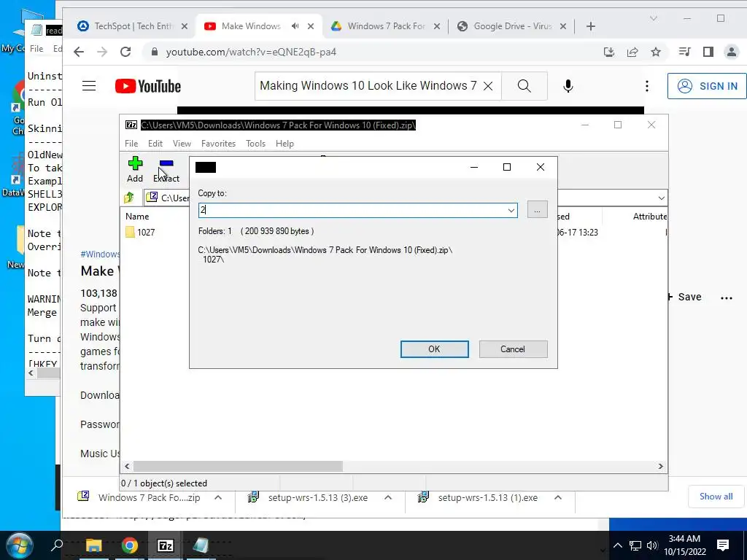Viewport: 747px width, 560px height.
Task: Cancel the Copy to dialog
Action: click(513, 349)
